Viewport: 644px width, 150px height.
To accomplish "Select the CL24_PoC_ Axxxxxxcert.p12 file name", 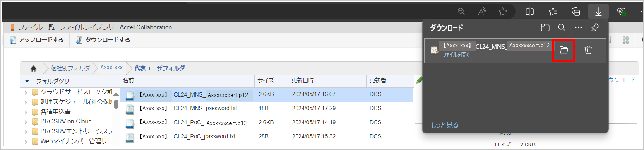I will tap(193, 123).
